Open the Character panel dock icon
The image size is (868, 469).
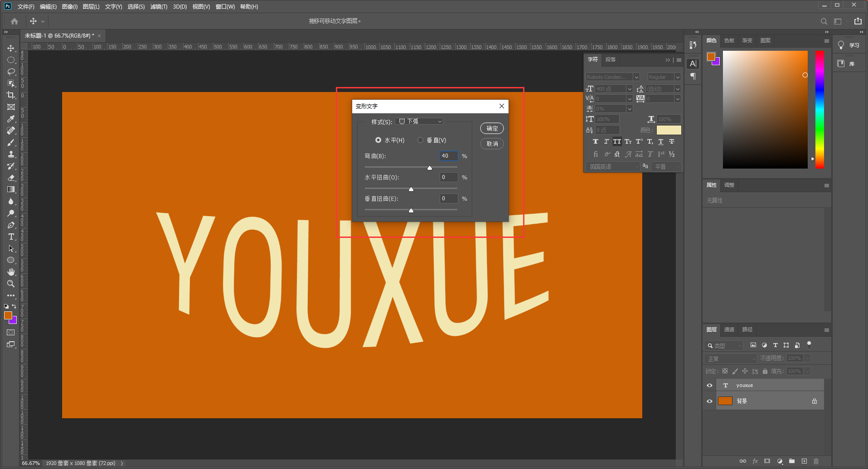[x=693, y=64]
